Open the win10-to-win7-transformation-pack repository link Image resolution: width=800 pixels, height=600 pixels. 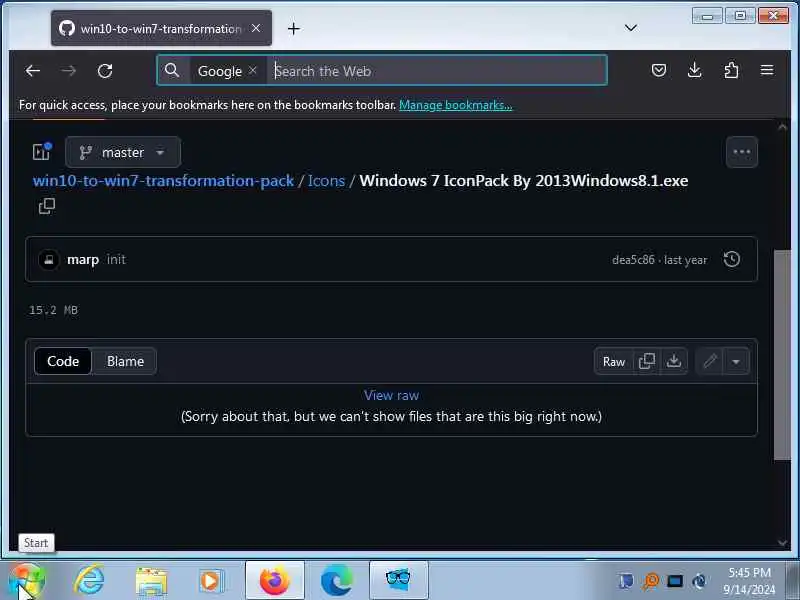click(x=163, y=181)
